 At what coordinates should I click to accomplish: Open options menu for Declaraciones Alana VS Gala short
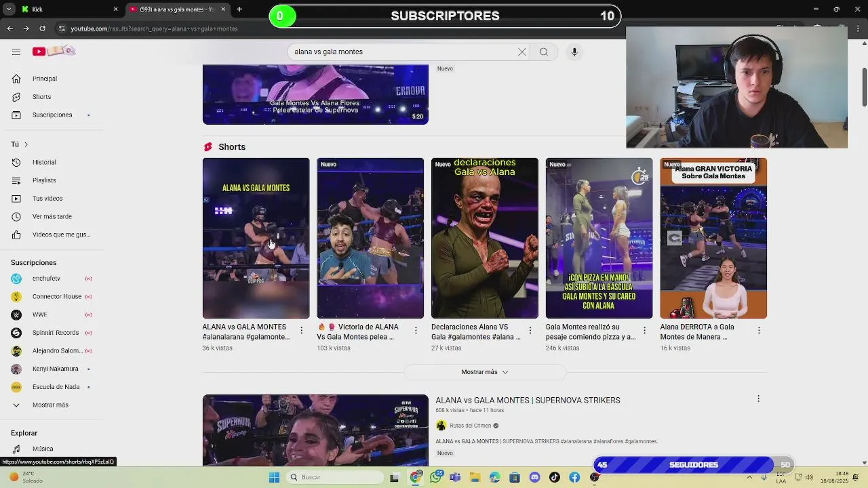tap(530, 331)
